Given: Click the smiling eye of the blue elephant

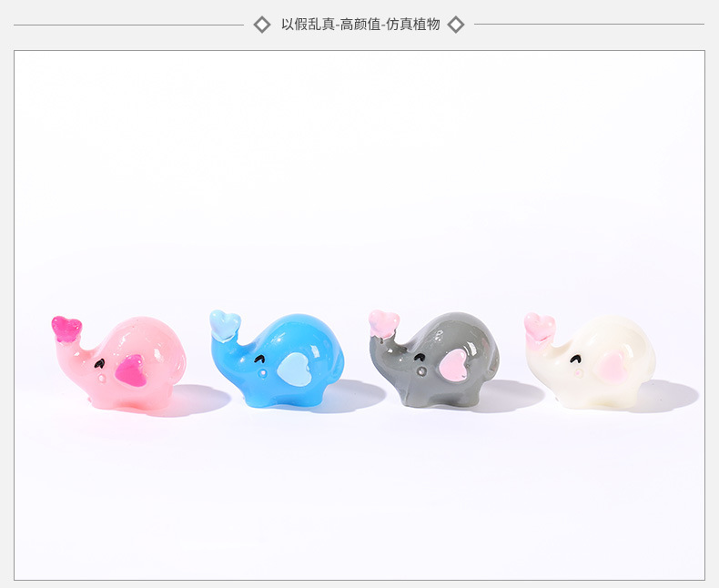Looking at the screenshot, I should 259,359.
